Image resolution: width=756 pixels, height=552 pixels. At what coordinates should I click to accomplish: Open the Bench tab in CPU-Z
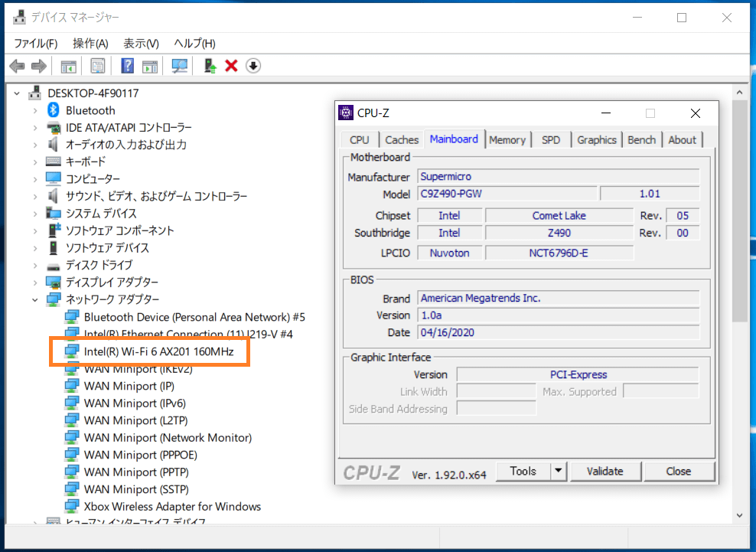[x=641, y=140]
